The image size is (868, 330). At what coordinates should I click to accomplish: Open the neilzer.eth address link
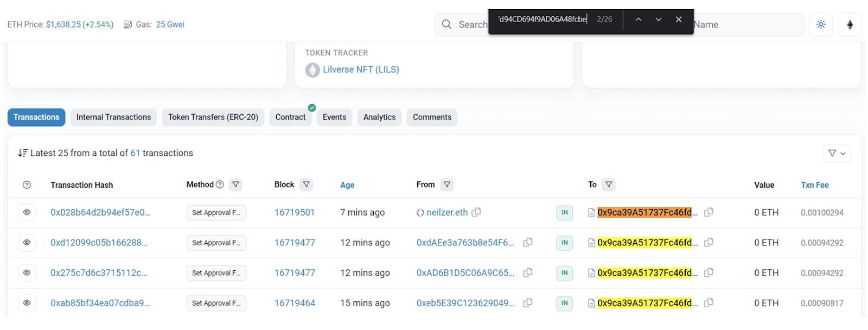pyautogui.click(x=447, y=212)
